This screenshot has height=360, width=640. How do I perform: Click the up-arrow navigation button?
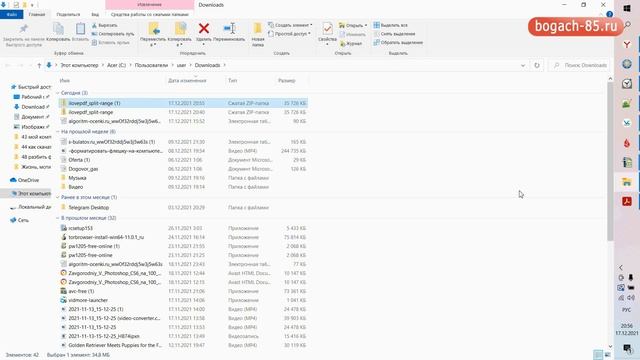coord(39,65)
